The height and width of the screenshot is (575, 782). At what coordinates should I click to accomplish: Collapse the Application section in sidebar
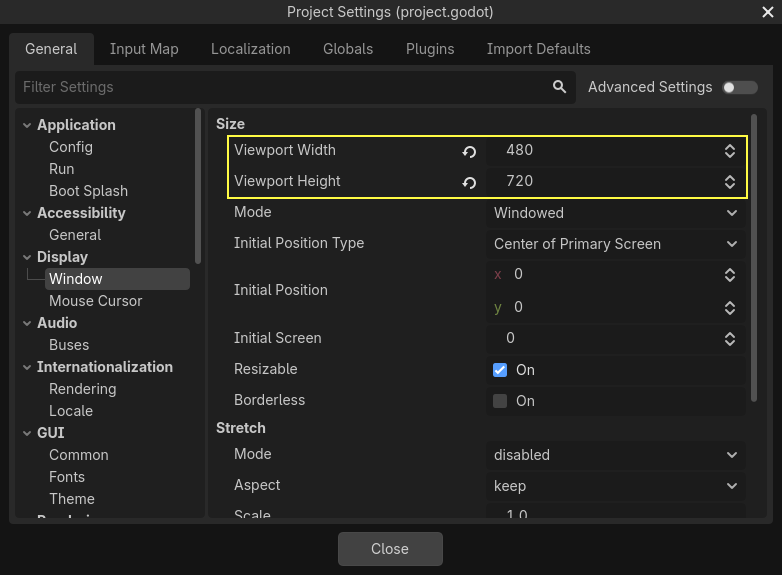pos(27,125)
